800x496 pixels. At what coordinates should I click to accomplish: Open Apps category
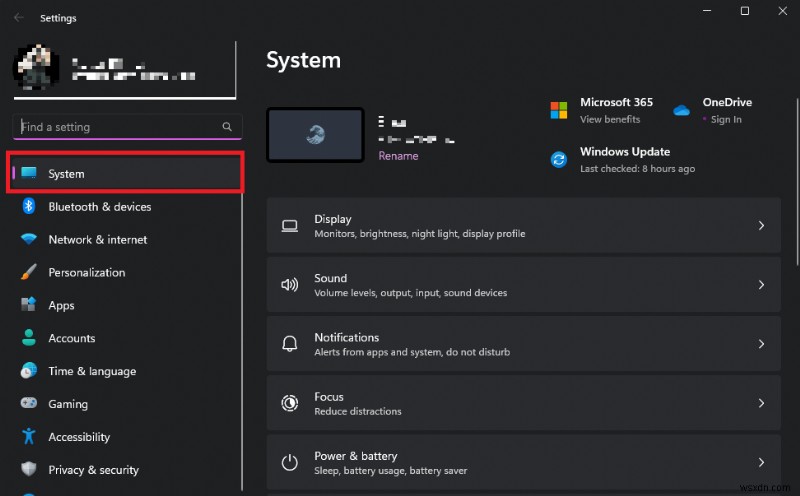[x=126, y=305]
